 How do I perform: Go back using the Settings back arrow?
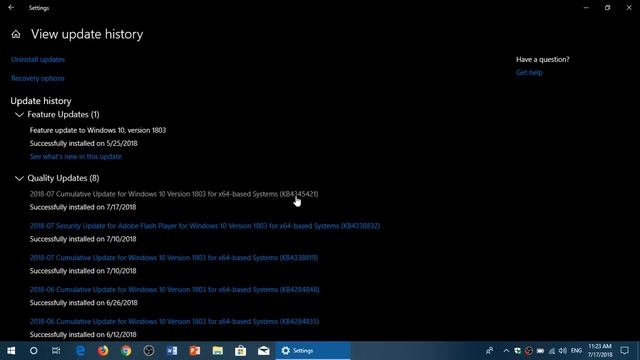click(11, 7)
